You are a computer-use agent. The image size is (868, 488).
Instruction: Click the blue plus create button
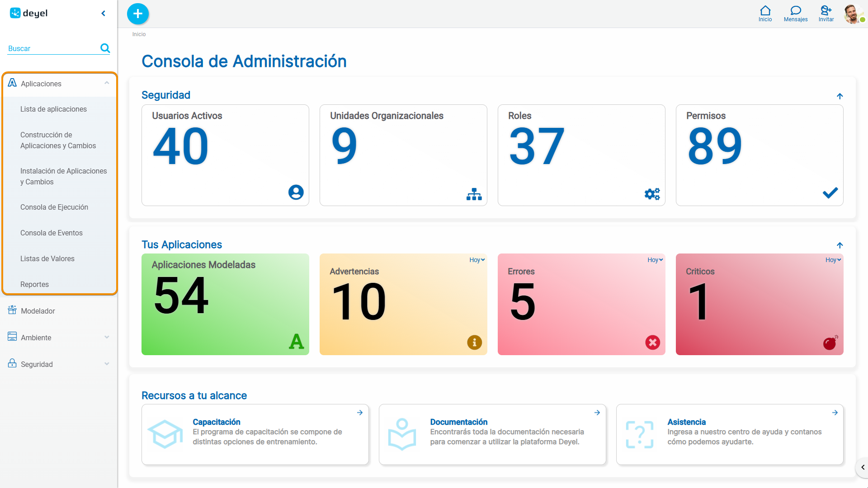point(138,14)
